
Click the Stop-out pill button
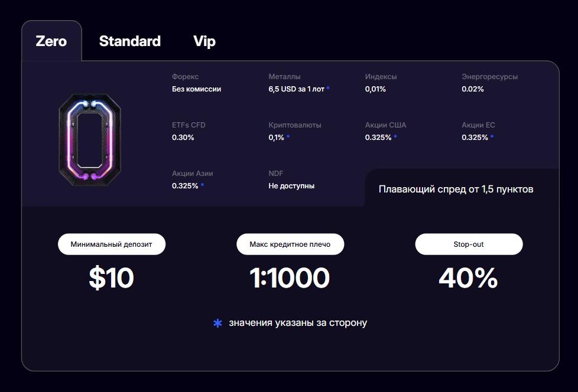click(469, 244)
